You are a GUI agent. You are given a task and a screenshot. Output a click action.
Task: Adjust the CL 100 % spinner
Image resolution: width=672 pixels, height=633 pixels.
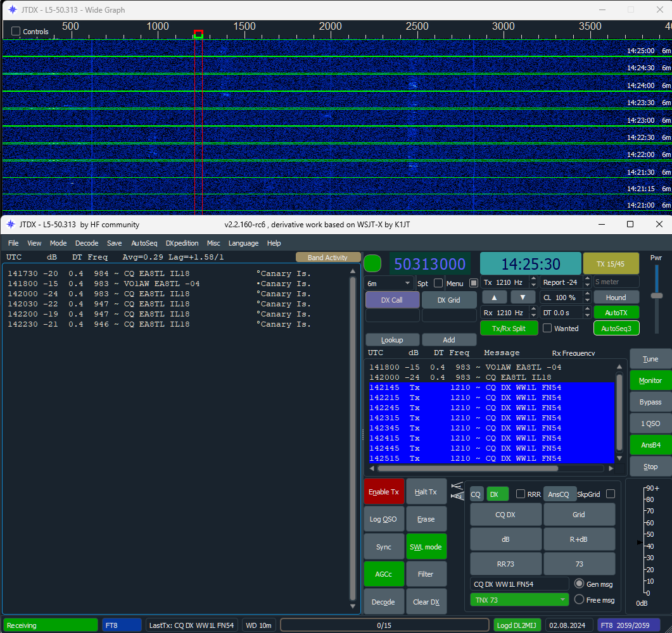[588, 298]
